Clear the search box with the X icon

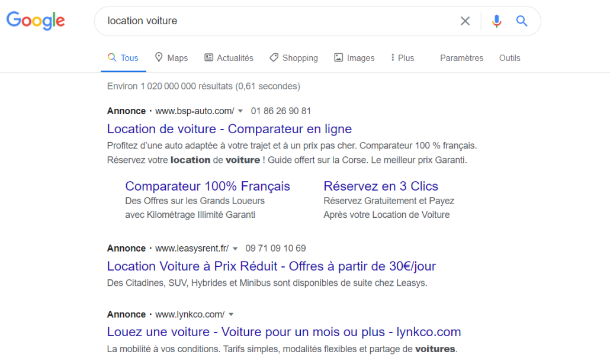(x=465, y=21)
